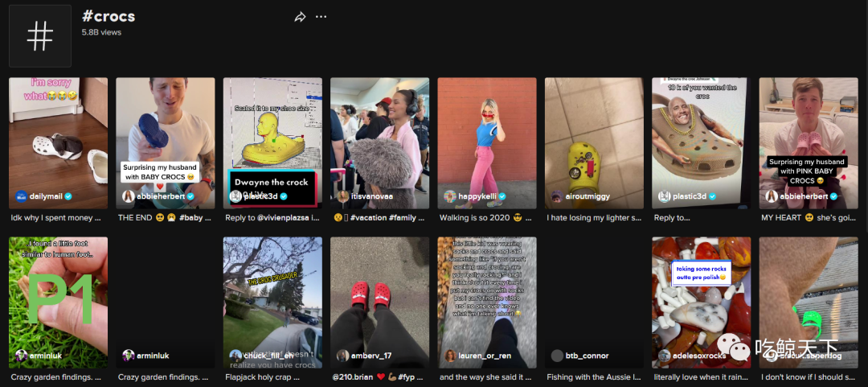Click dailymail username link
The width and height of the screenshot is (868, 387).
[47, 196]
